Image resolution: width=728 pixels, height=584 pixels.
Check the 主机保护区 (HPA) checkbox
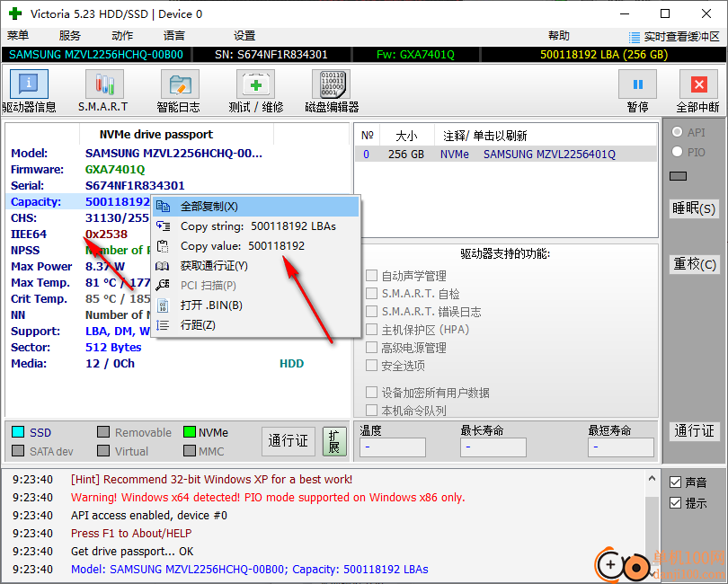tap(371, 330)
